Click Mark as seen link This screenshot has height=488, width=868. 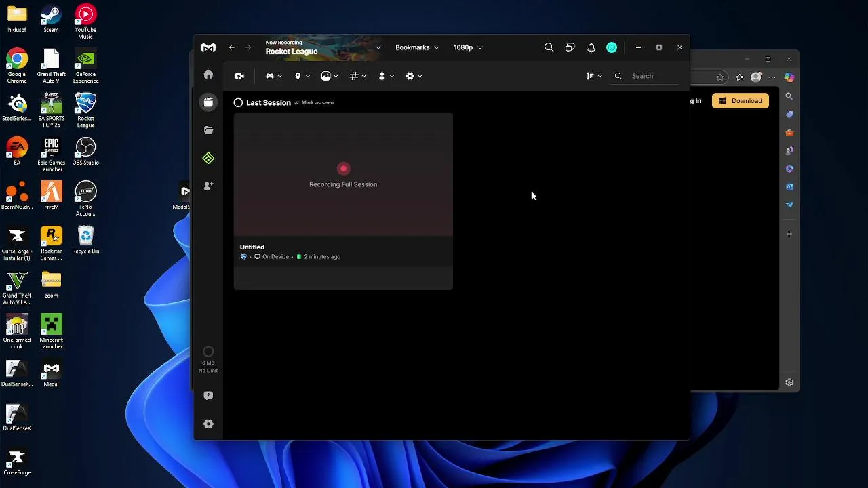313,103
